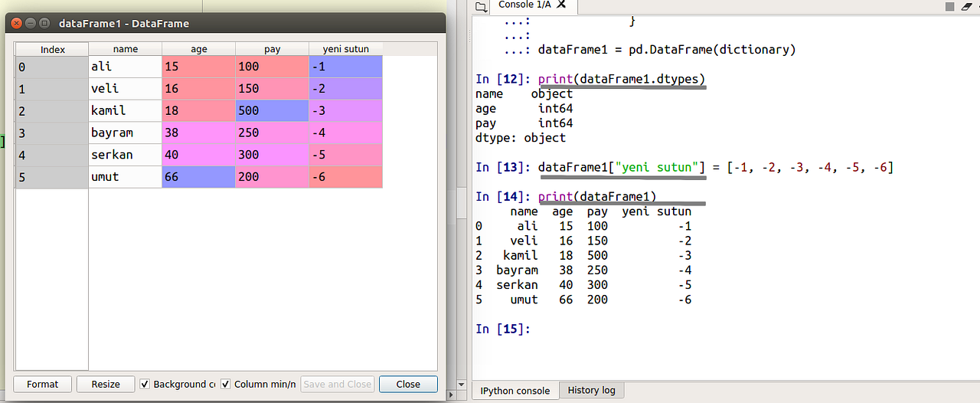Click the Close button of the DataFrame dialog

pos(408,384)
